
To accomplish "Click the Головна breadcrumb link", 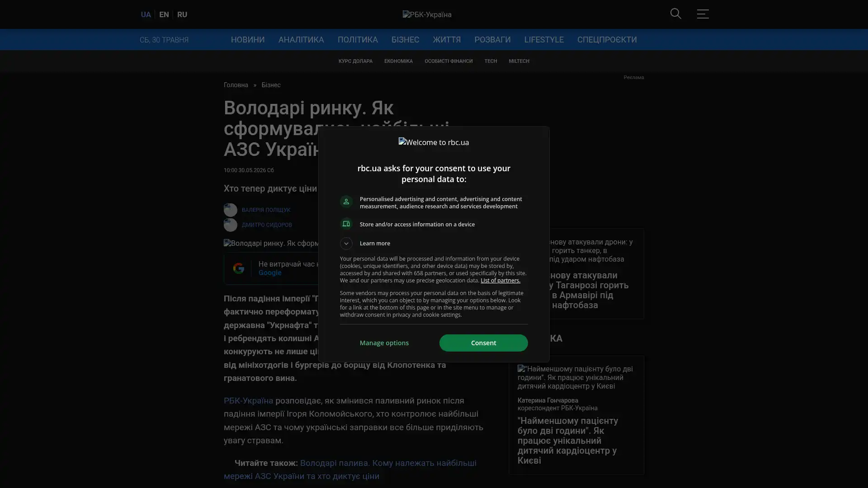I will click(x=236, y=85).
